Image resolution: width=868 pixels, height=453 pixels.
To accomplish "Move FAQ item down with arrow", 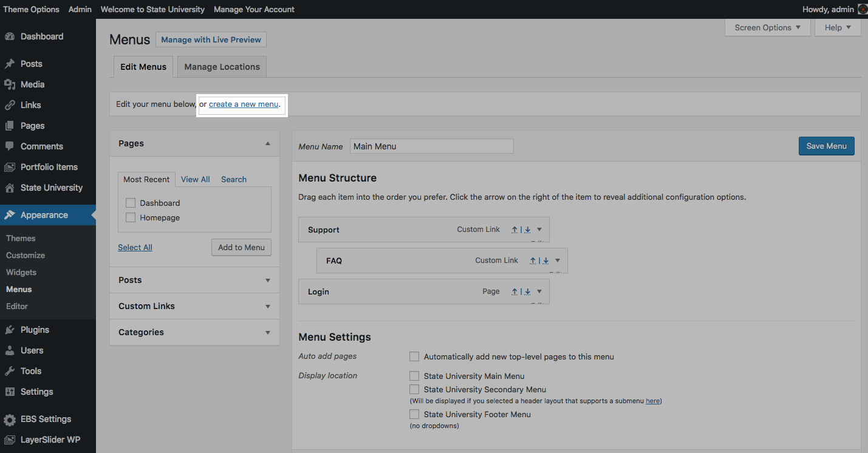I will [545, 261].
